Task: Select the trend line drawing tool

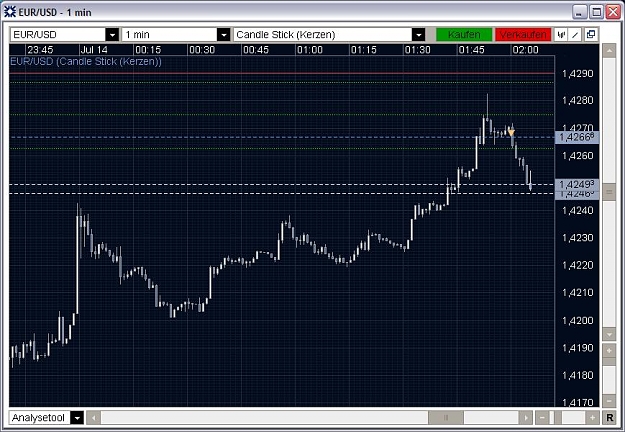Action: click(x=575, y=35)
